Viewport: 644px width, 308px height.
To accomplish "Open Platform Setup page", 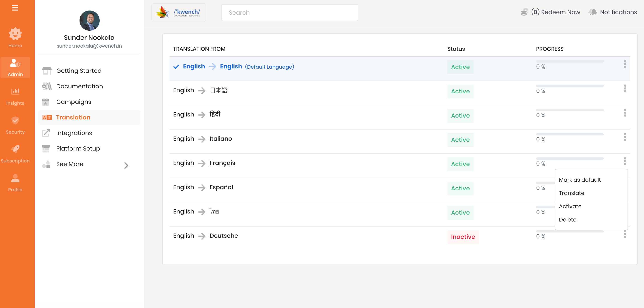I will (78, 149).
